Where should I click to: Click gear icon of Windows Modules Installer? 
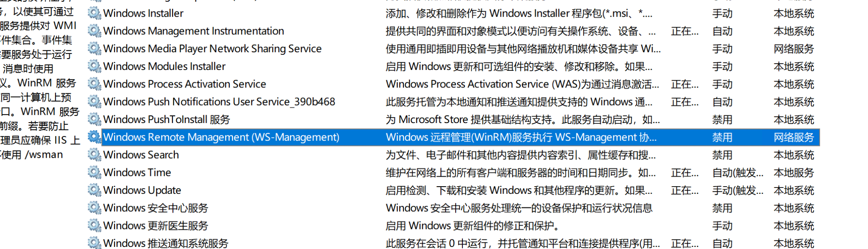tap(94, 66)
